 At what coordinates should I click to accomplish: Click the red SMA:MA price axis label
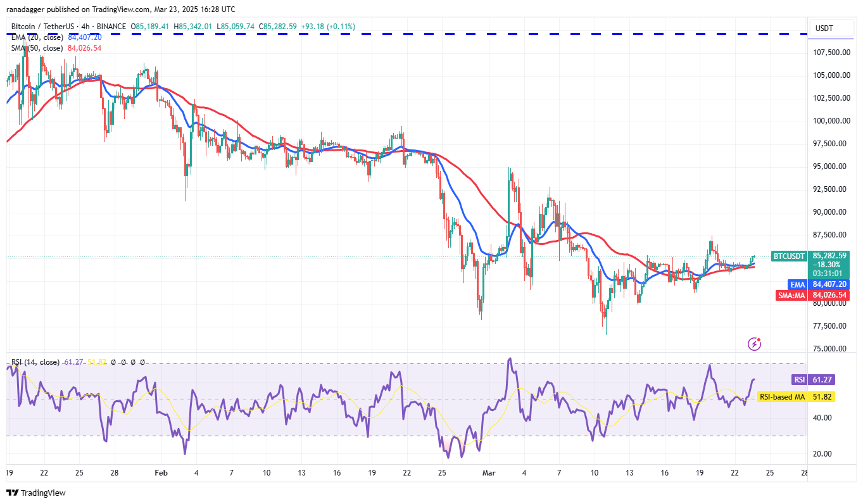(791, 295)
